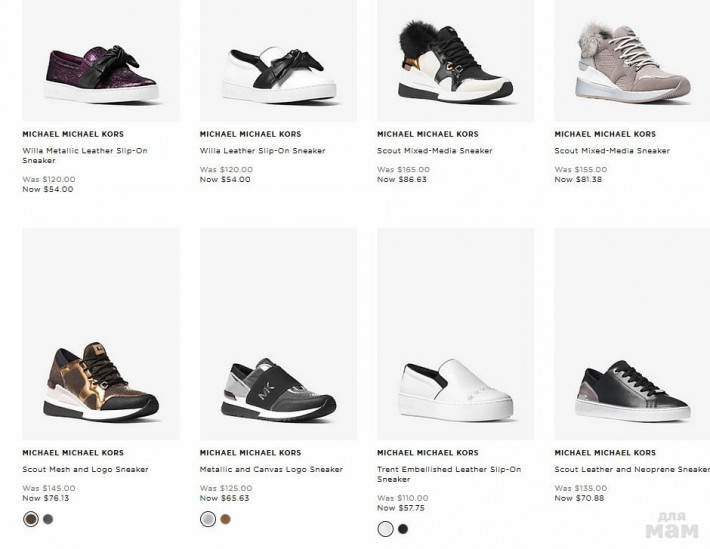Screen dimensions: 710x549
Task: Choose the black swatch for Trent Embellished Sneaker
Action: (x=403, y=528)
